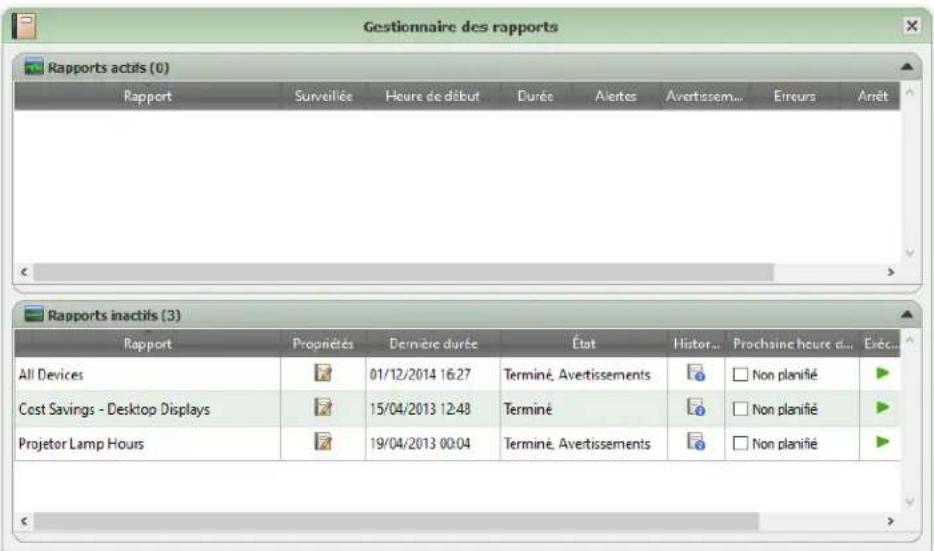Sort by Alertes column header
The height and width of the screenshot is (551, 934).
(x=615, y=96)
